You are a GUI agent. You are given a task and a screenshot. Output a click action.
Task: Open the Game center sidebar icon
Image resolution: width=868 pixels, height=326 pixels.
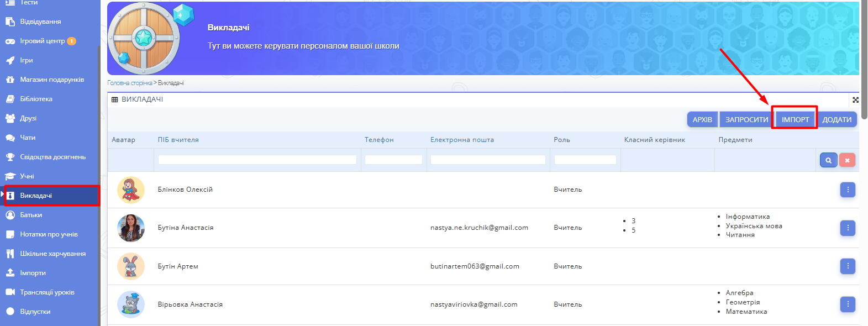click(10, 41)
